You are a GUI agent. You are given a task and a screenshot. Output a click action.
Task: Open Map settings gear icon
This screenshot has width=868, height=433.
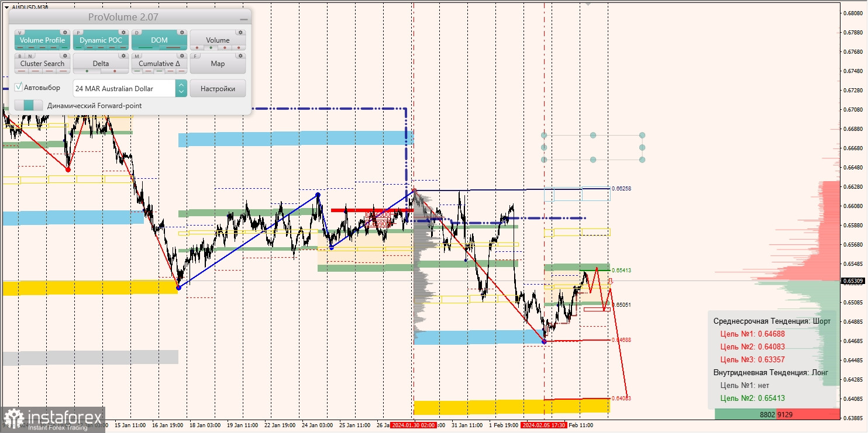pos(240,56)
